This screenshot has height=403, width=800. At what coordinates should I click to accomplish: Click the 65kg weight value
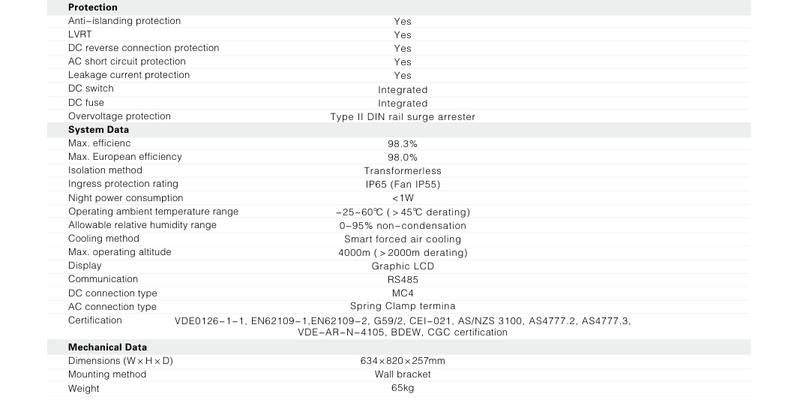point(402,387)
